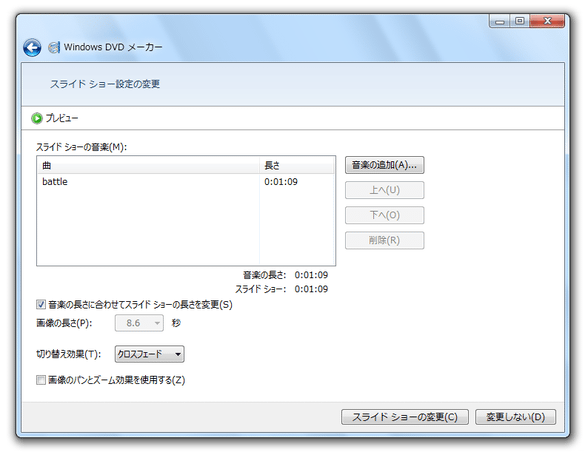The height and width of the screenshot is (455, 588).
Task: Click the 削除(R) button
Action: pyautogui.click(x=384, y=240)
